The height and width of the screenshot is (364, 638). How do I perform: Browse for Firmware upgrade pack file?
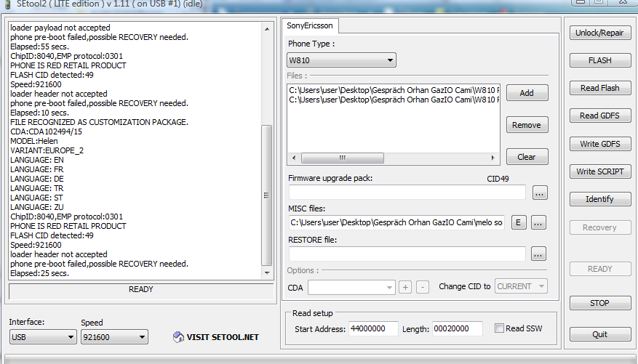(540, 193)
